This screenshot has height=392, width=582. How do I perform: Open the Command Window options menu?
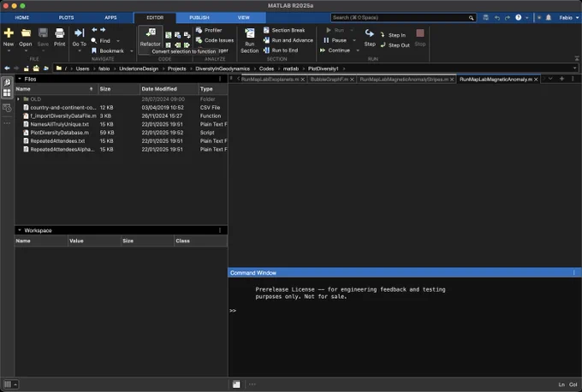[x=573, y=272]
